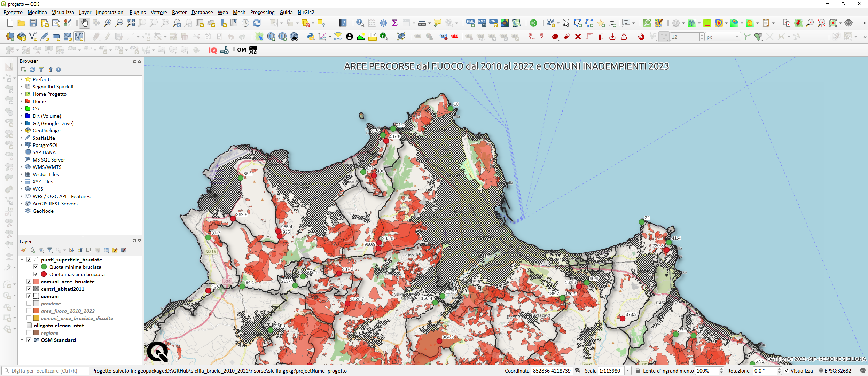The width and height of the screenshot is (868, 376).
Task: Open the Processing menu
Action: coord(262,12)
